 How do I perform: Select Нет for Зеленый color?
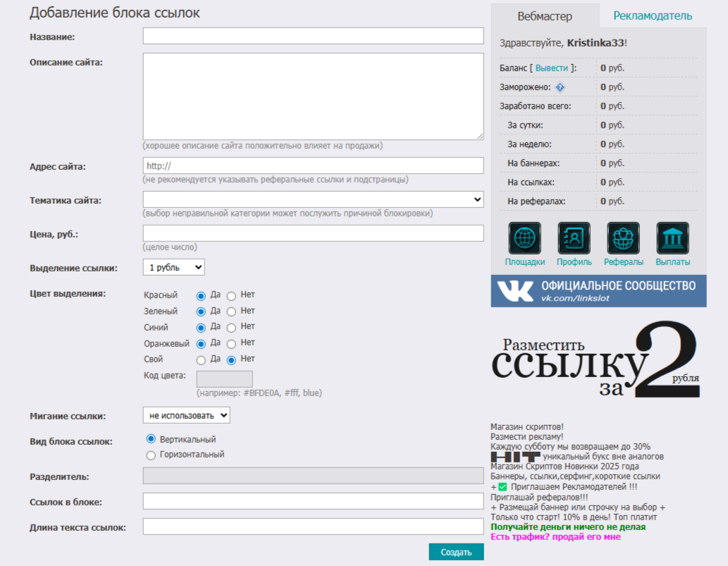click(231, 312)
